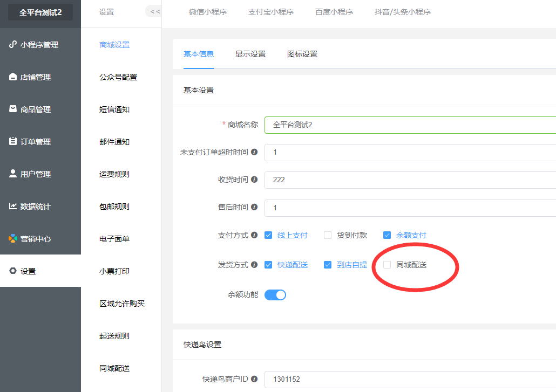Click the 小程序管理 sidebar icon

[13, 44]
